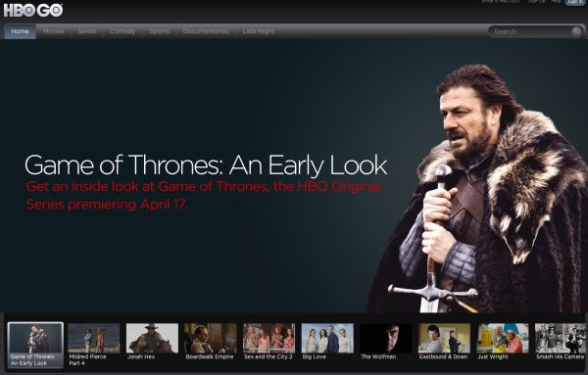Click the red Game of Thrones description text
Screen dimensions: 588x375
[x=204, y=196]
